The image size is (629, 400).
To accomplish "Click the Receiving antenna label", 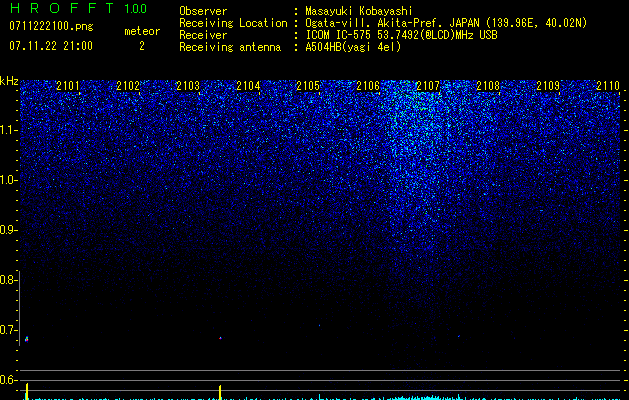I will coord(230,47).
